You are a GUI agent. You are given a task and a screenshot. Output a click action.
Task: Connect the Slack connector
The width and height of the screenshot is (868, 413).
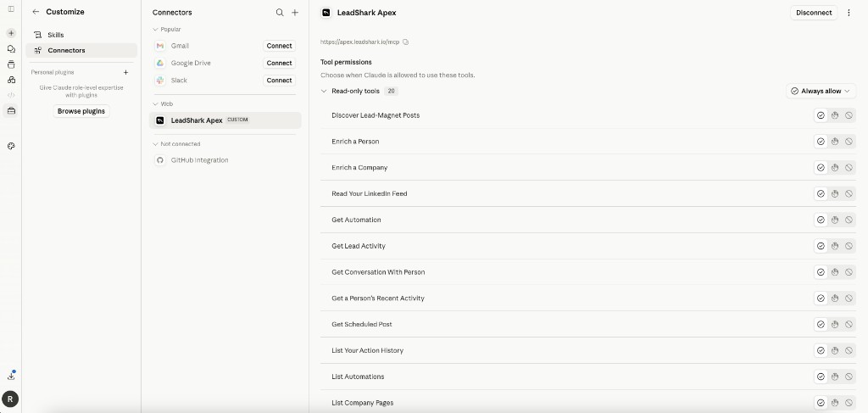pos(279,81)
